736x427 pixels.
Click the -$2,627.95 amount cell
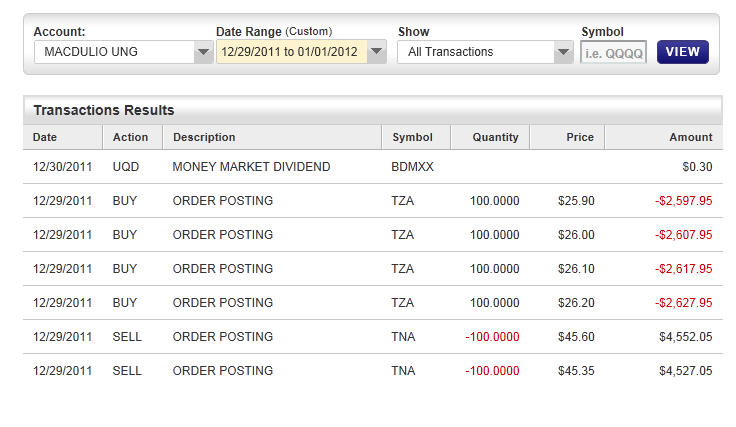683,303
